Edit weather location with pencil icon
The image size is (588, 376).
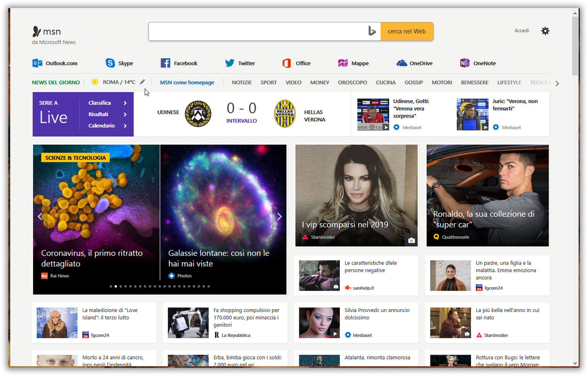click(142, 82)
